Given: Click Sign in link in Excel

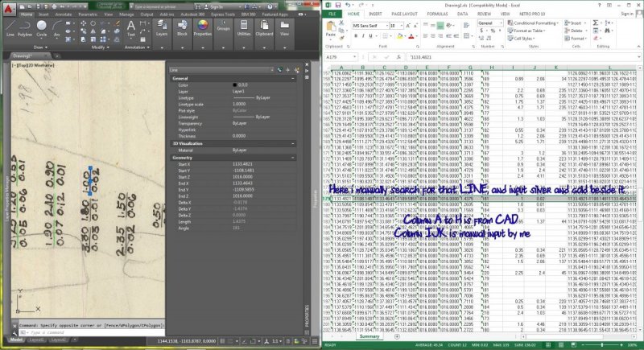Looking at the screenshot, I should point(627,14).
